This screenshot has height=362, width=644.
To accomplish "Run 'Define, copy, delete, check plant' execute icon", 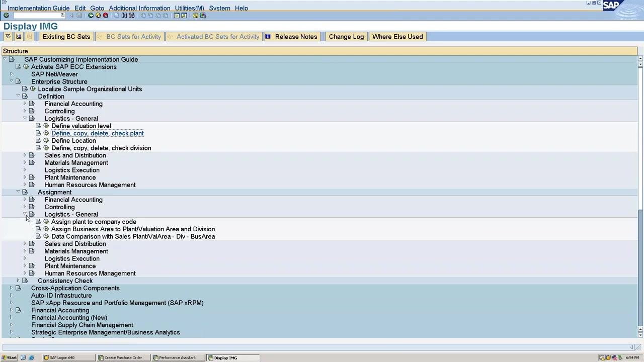I will [46, 133].
